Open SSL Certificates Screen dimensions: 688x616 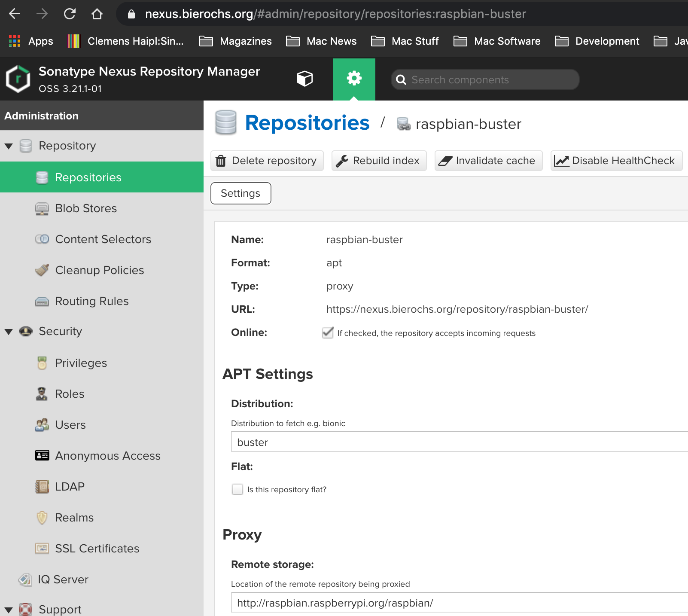pyautogui.click(x=97, y=549)
